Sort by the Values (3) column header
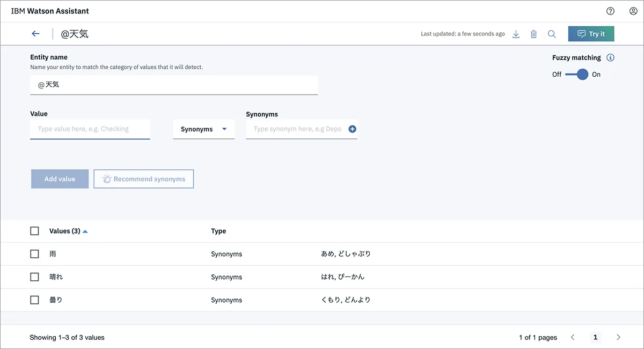This screenshot has width=644, height=349. [x=68, y=231]
